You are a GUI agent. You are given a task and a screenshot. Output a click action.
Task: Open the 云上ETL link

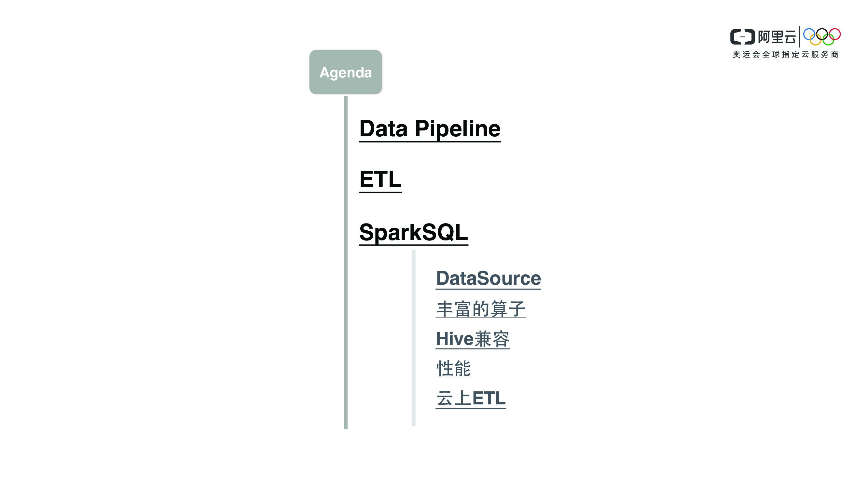[x=471, y=399]
